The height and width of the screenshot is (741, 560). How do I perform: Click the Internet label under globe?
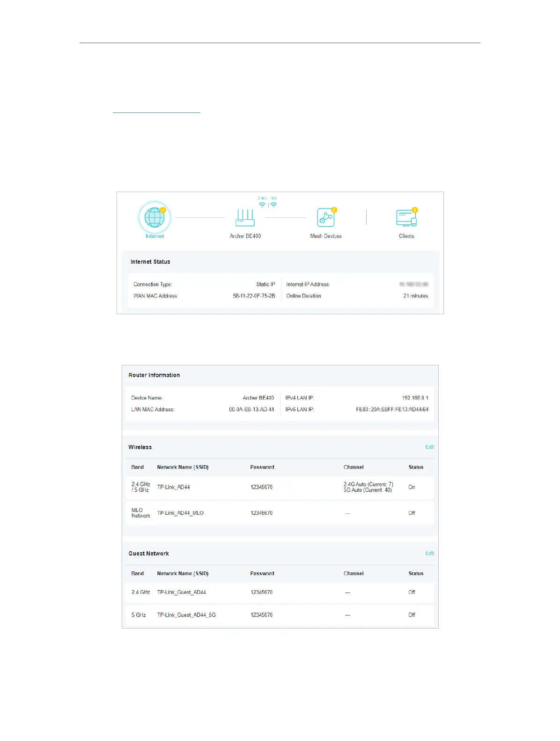155,236
